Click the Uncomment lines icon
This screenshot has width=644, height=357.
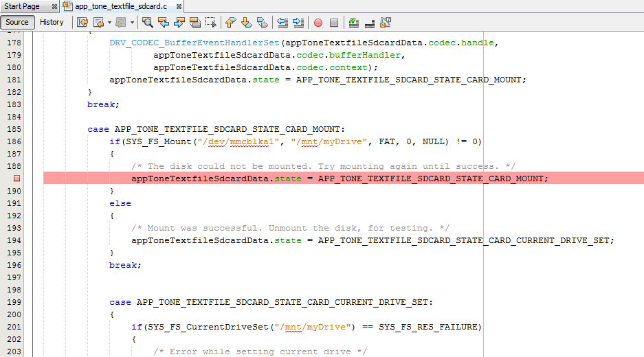370,23
